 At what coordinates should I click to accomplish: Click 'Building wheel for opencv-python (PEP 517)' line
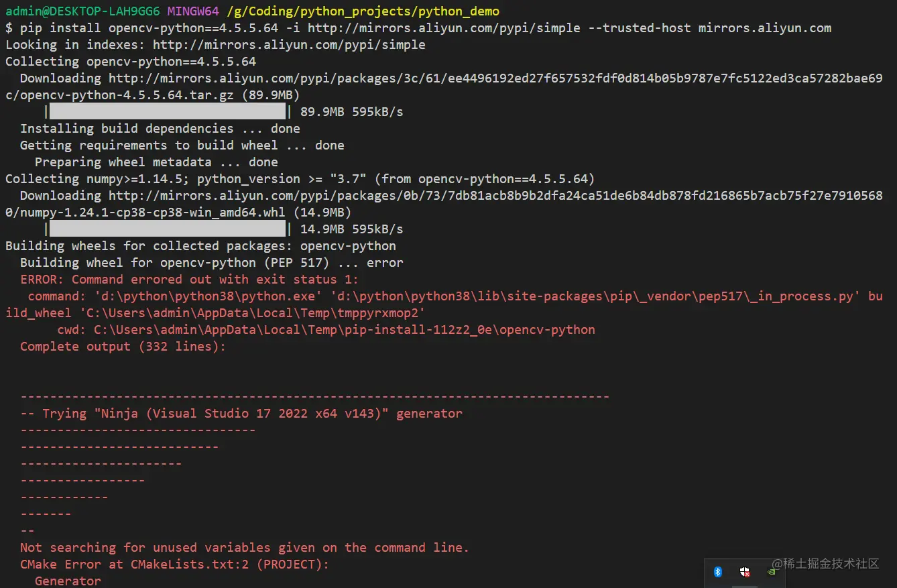click(x=212, y=263)
